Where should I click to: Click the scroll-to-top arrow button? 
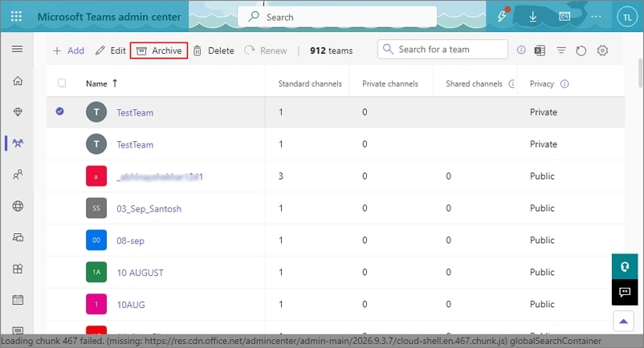pyautogui.click(x=623, y=321)
